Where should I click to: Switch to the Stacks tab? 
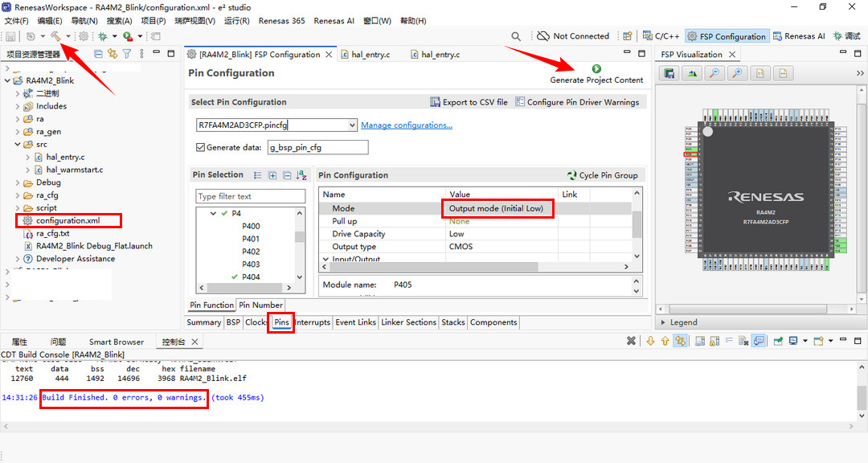[452, 322]
